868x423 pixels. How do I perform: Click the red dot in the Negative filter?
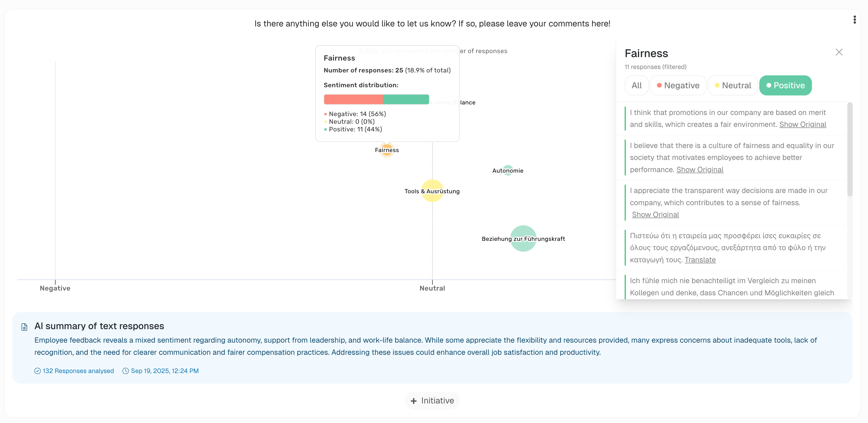659,85
